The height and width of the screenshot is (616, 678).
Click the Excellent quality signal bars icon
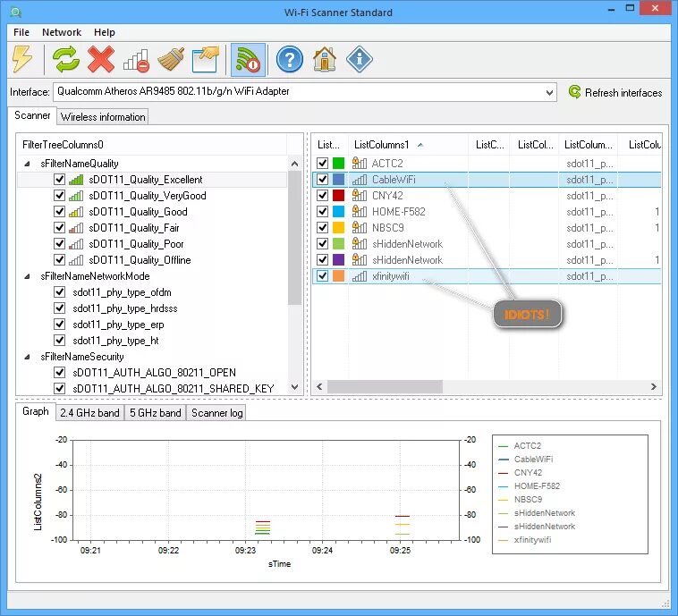click(x=76, y=180)
